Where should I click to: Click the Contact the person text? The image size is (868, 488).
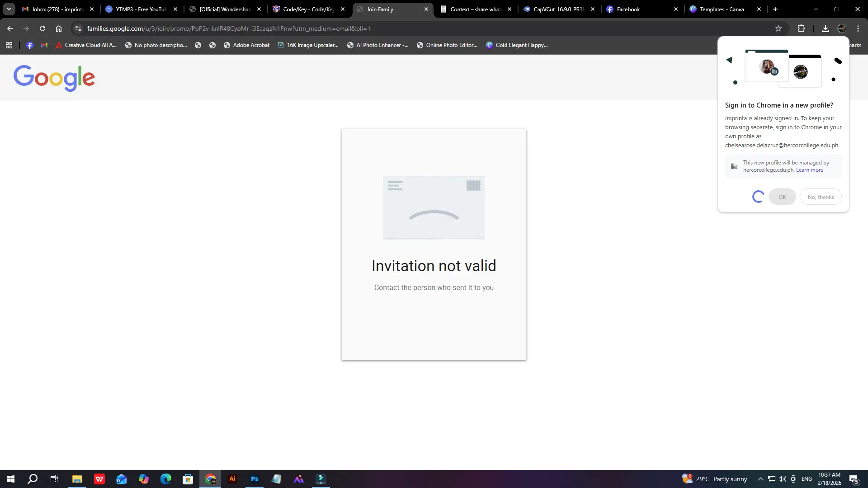(434, 288)
